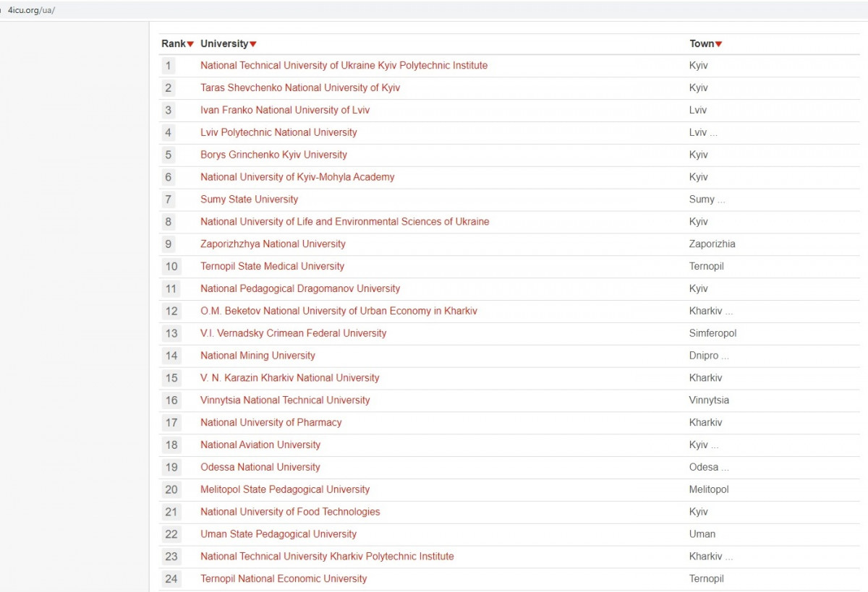Open V.I. Vernadsky Crimean Federal University
This screenshot has height=592, width=868.
tap(293, 334)
